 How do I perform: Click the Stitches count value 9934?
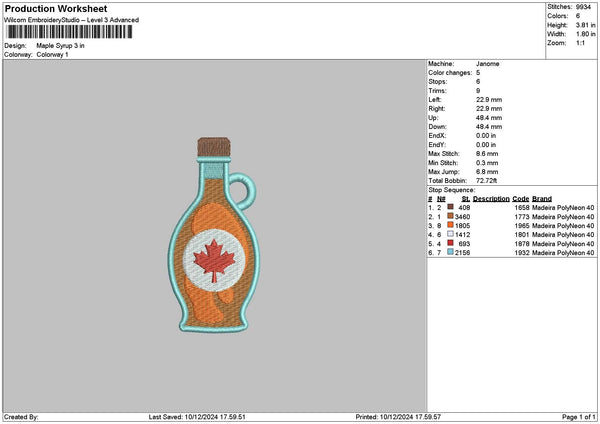click(x=583, y=7)
